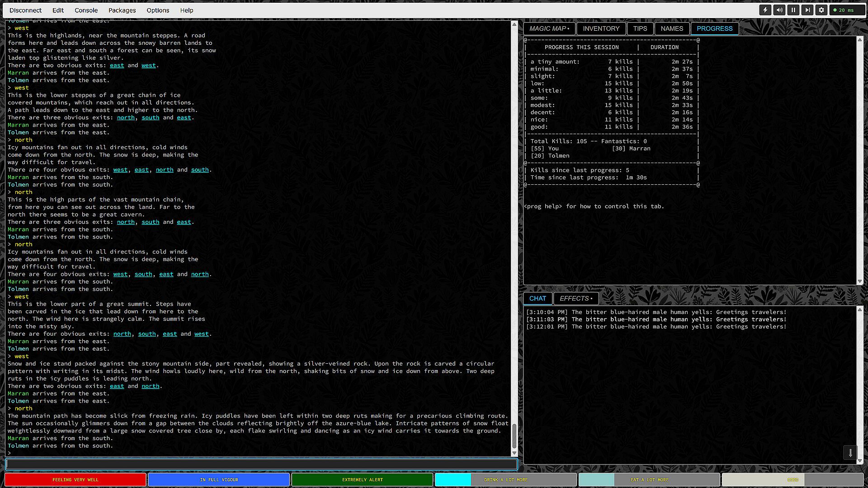Switch to the Effects tab
Viewport: 868px width, 488px height.
coord(576,298)
